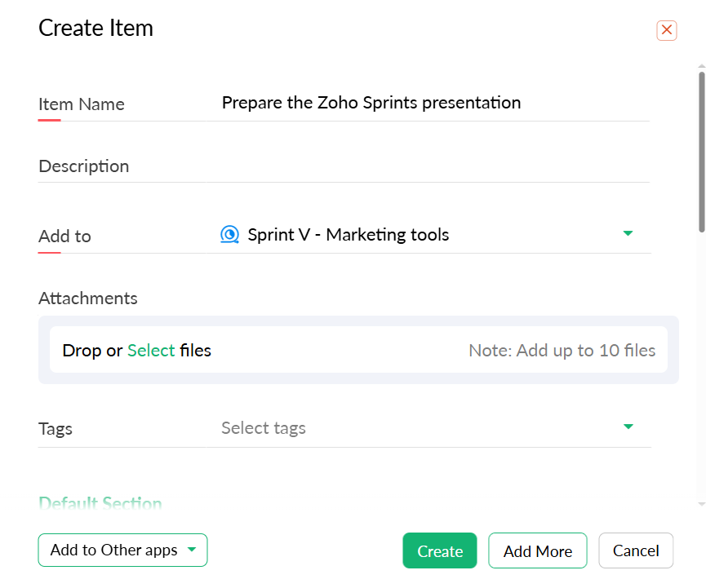The height and width of the screenshot is (588, 706).
Task: Click the attachments drop zone note text
Action: 562,351
